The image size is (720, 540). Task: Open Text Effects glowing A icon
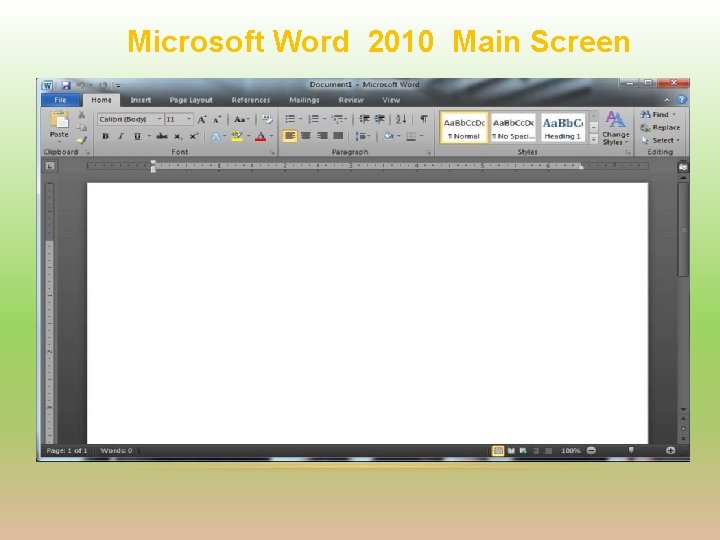point(215,136)
